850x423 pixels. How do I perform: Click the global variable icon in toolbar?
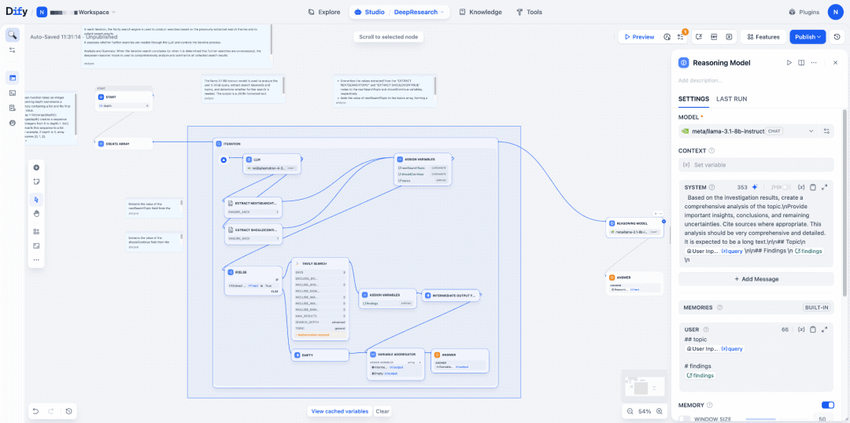[x=729, y=37]
